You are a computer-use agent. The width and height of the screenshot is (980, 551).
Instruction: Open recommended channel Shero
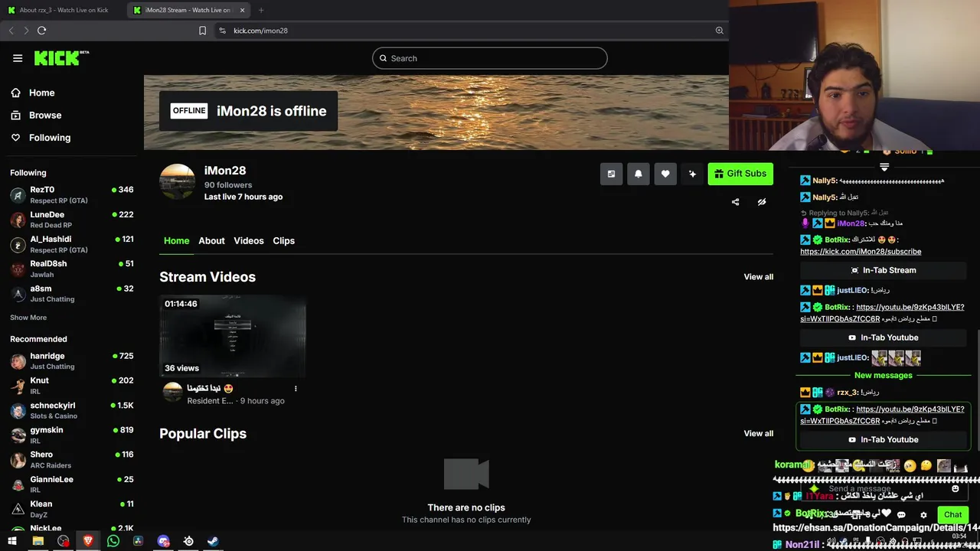(x=71, y=459)
